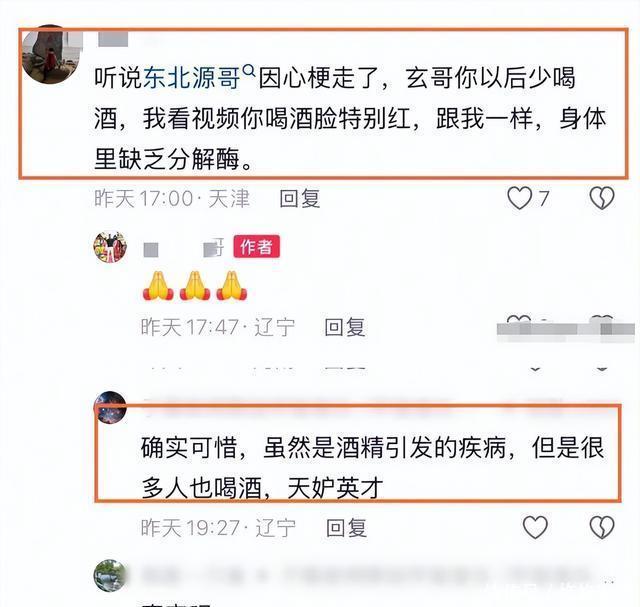Viewport: 640px width, 607px height.
Task: Reply to the 19:27 Liaoning comment
Action: (x=347, y=527)
